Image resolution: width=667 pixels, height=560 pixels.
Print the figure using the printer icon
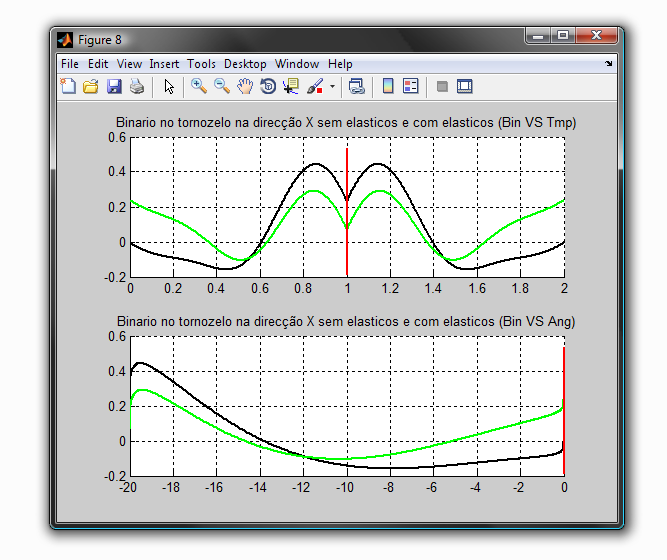[137, 87]
